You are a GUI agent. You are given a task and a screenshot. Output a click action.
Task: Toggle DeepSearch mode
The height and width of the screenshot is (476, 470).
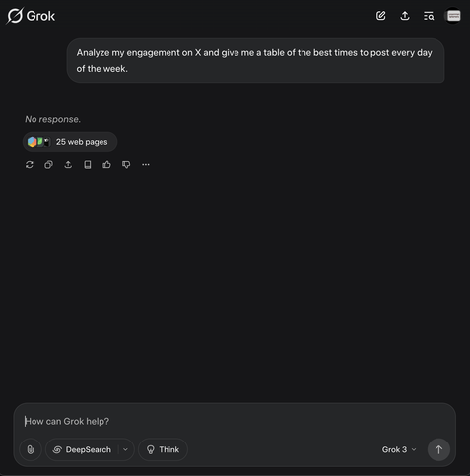pyautogui.click(x=83, y=449)
